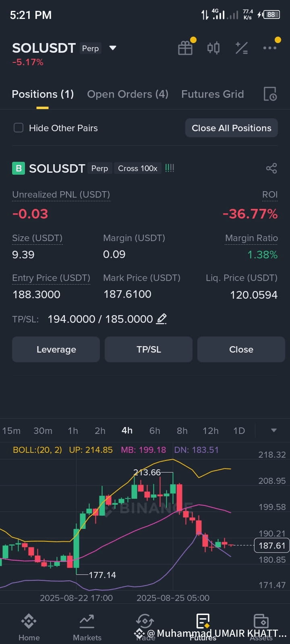Viewport: 290px width, 644px height.
Task: Open the Markets tab
Action: click(87, 627)
